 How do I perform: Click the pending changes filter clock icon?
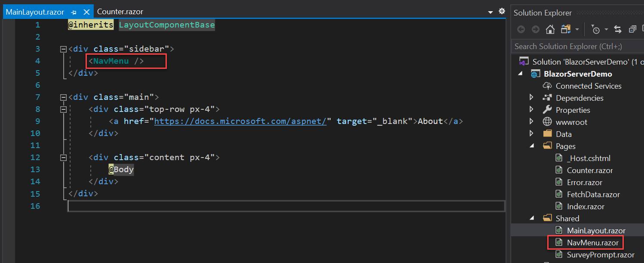(x=597, y=29)
